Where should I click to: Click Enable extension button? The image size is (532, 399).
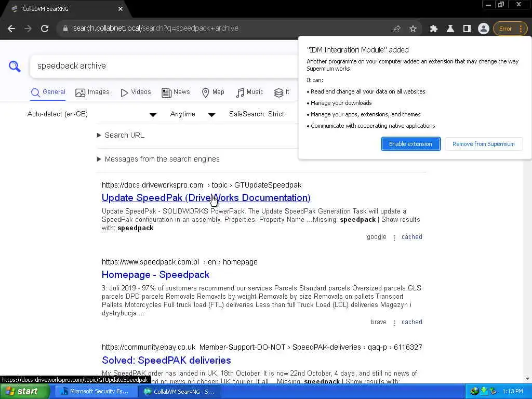pos(410,144)
